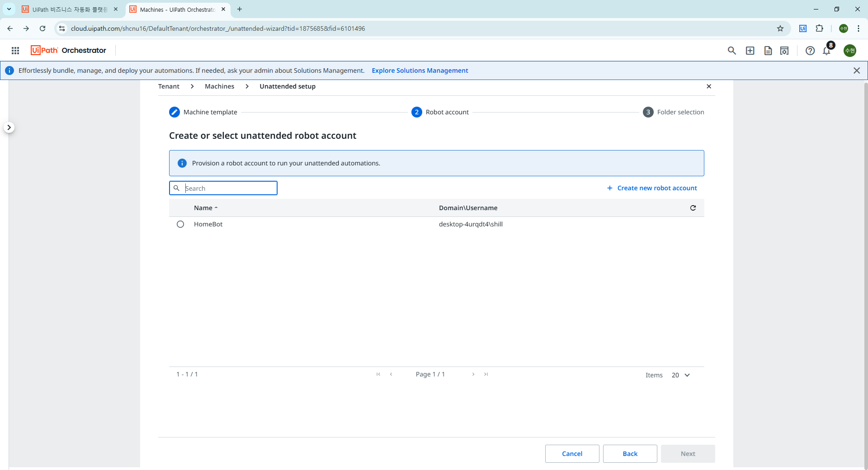Expand the left navigation sidebar
Screen dimensions: 868x470
point(9,127)
